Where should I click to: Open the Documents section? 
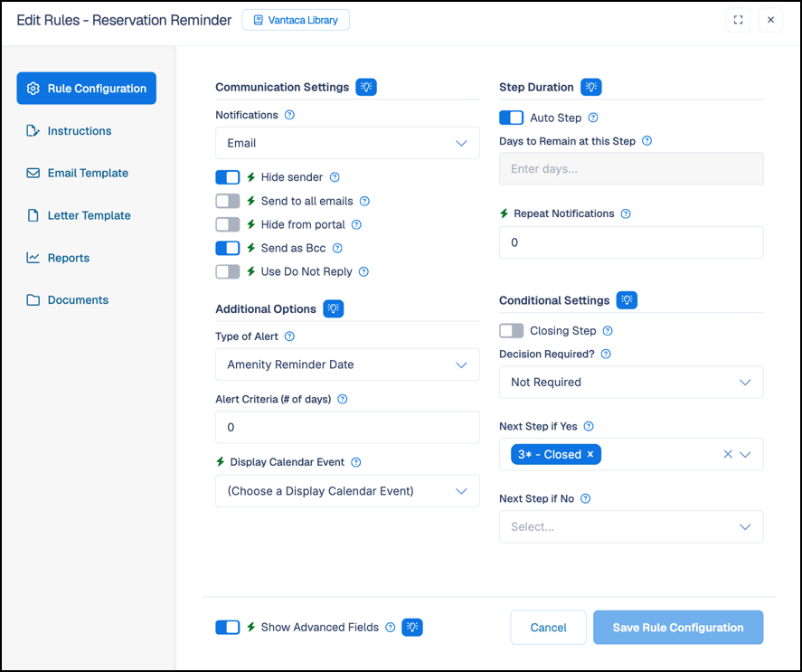pos(68,300)
